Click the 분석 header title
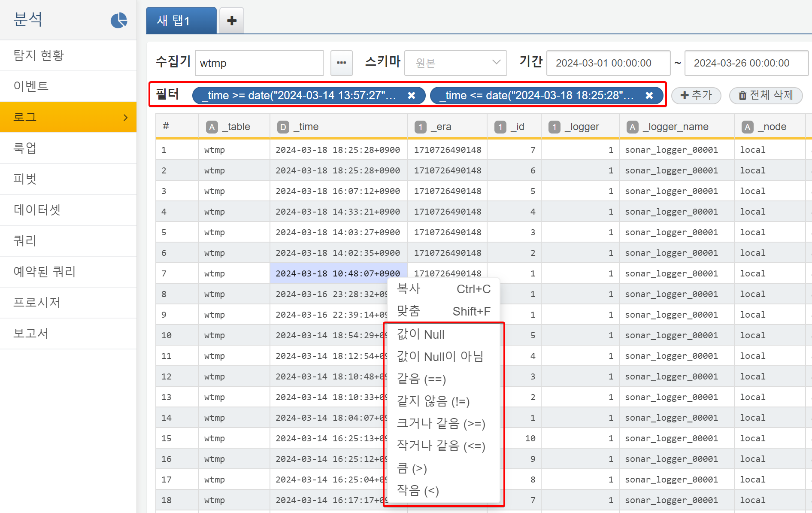 [28, 19]
